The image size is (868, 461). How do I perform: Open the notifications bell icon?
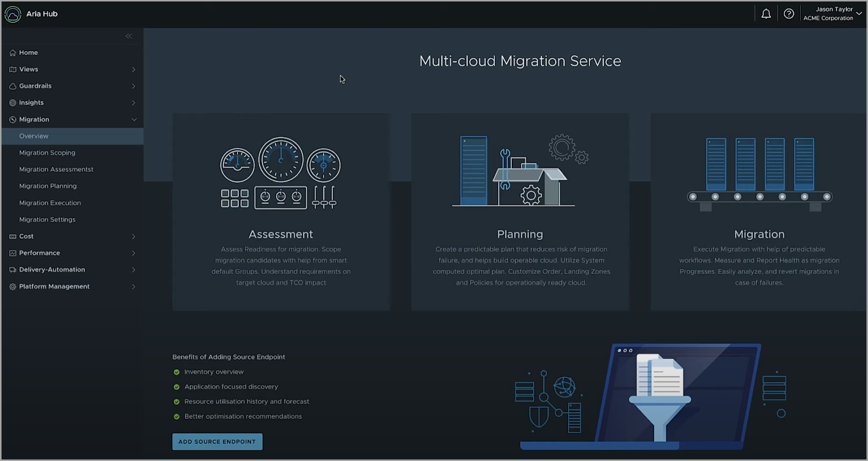point(766,14)
